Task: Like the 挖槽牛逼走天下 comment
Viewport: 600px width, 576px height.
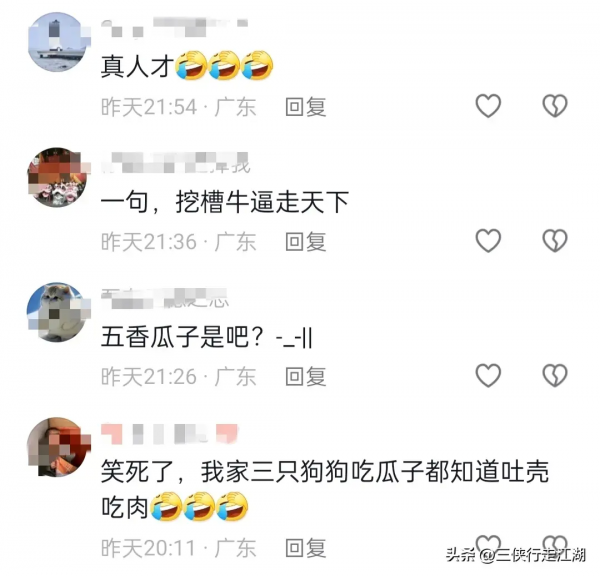Action: point(488,241)
